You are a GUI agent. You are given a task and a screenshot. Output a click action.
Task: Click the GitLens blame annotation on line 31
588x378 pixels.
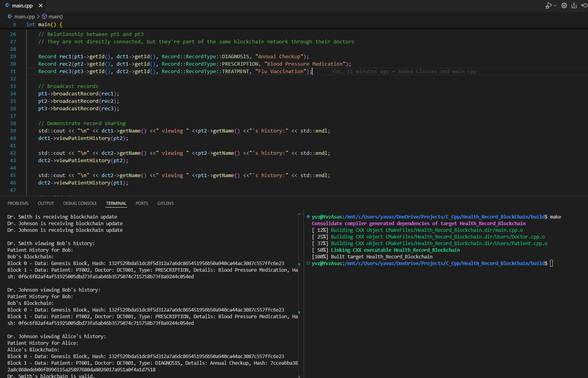(404, 72)
